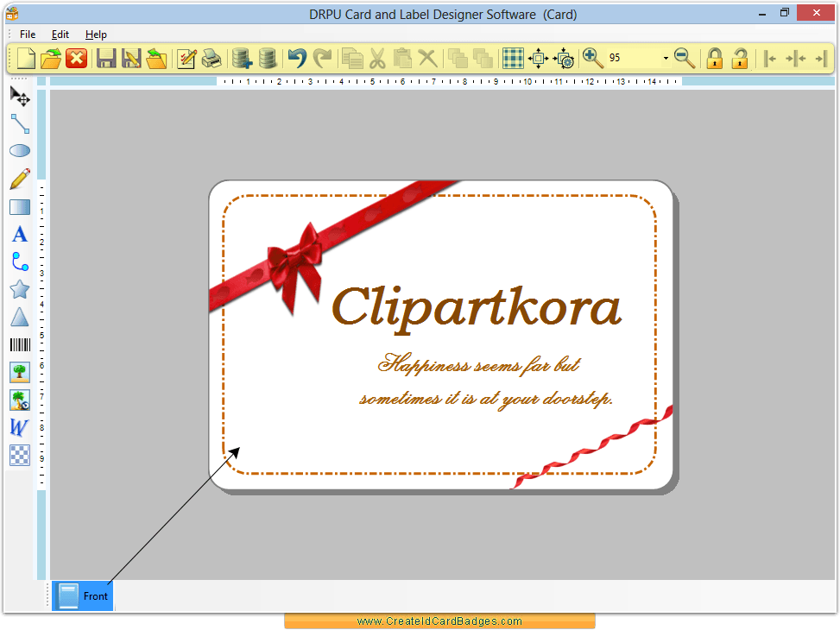Visit www.CreateIdCardBadges.com link

pyautogui.click(x=439, y=621)
